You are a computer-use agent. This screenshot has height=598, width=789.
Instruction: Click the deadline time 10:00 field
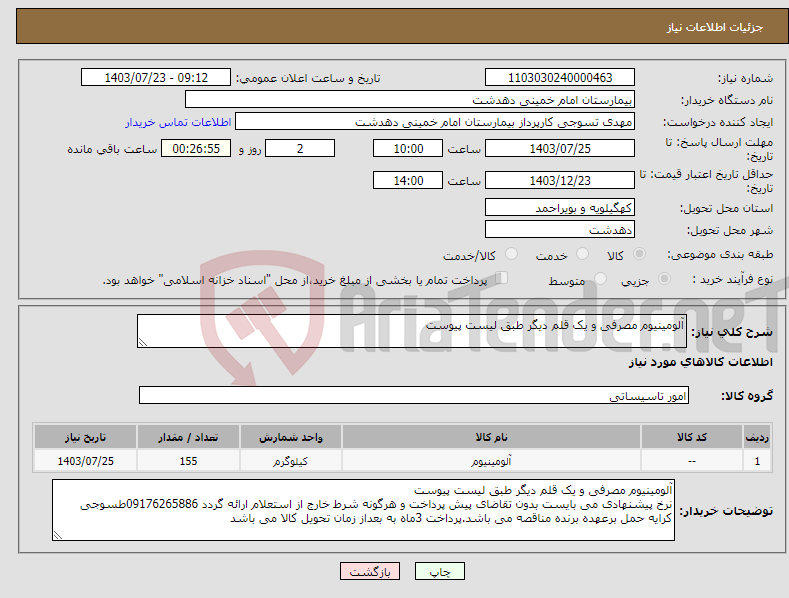coord(408,148)
